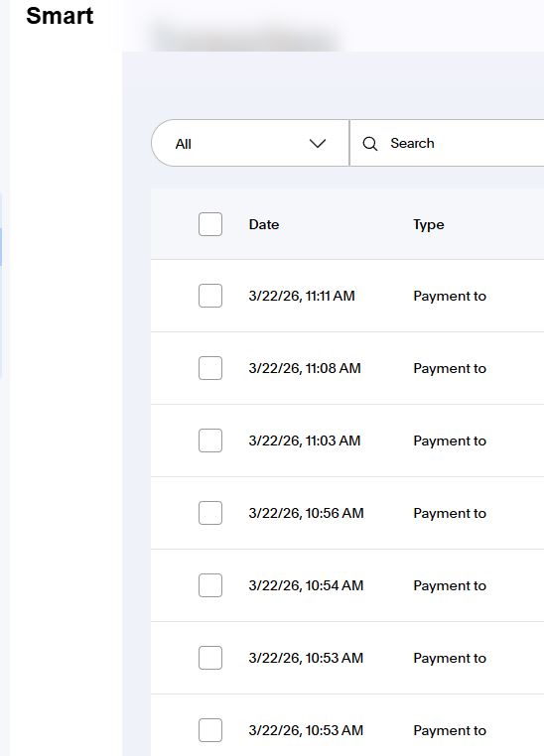The image size is (544, 756).
Task: Click the 3/22/26, 10:54 AM date cell
Action: (x=306, y=585)
